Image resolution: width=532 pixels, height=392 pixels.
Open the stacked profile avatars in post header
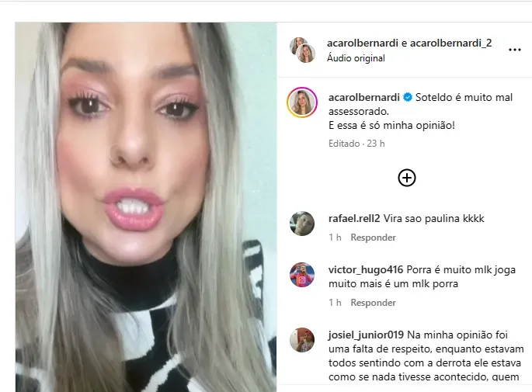pos(302,50)
